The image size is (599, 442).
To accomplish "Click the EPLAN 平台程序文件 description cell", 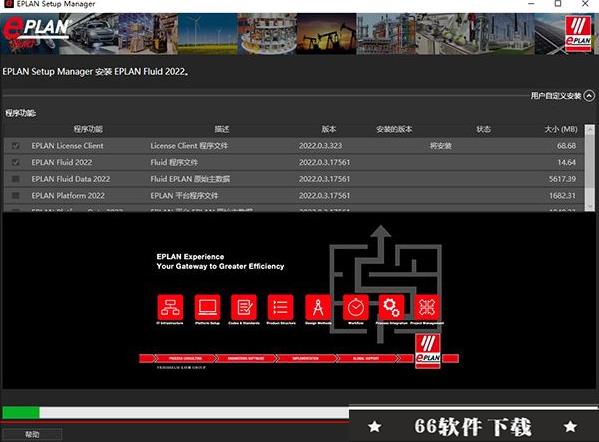I will [x=184, y=196].
